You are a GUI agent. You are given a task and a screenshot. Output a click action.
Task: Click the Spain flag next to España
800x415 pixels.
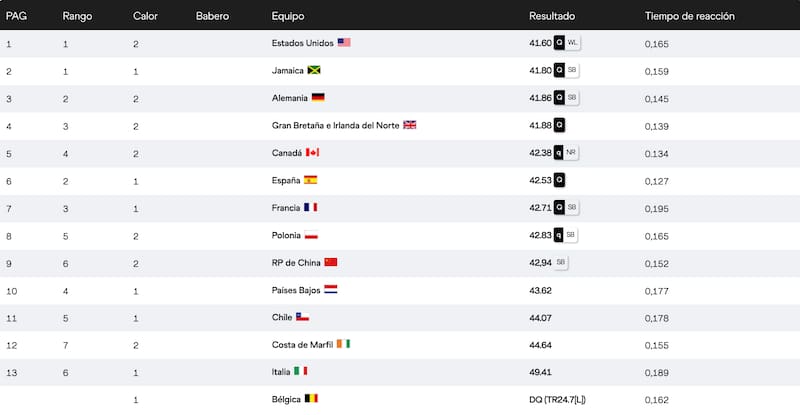[311, 180]
